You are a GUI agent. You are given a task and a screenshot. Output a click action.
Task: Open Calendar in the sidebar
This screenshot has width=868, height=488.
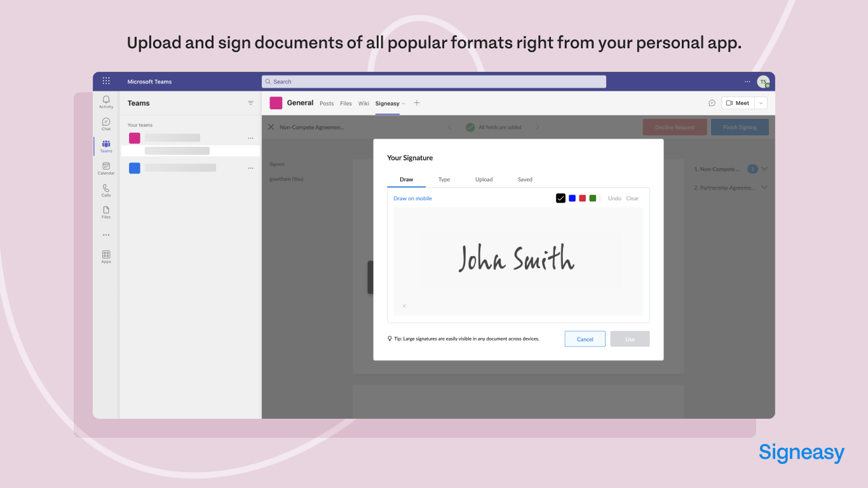(x=106, y=168)
